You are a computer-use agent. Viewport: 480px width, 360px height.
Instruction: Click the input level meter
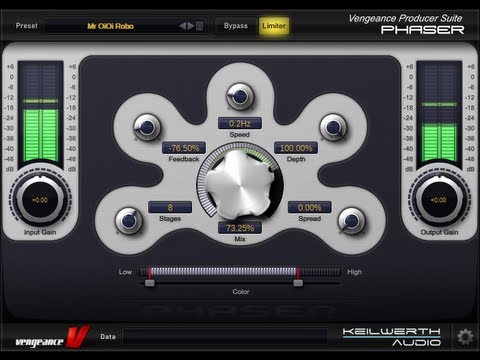(x=41, y=113)
